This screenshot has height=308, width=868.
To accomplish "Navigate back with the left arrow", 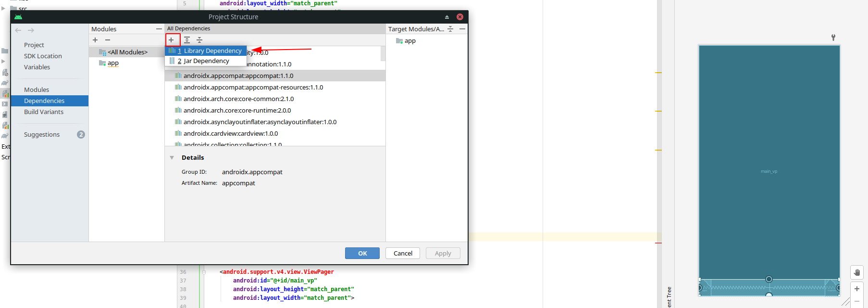I will tap(18, 30).
